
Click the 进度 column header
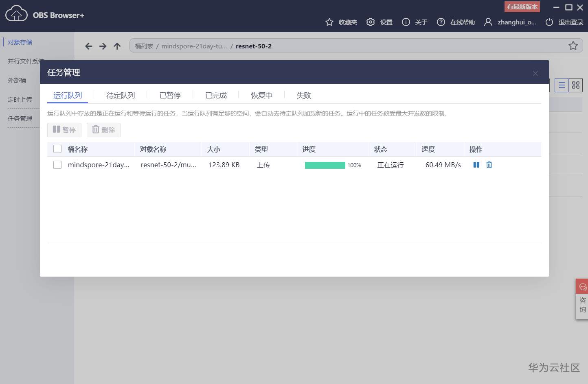pos(309,149)
